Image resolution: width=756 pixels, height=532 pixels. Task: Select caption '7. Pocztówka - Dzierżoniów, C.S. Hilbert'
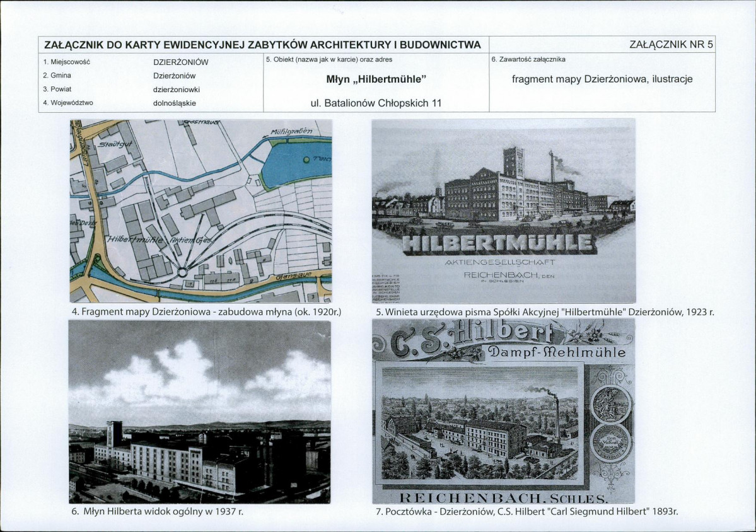[x=527, y=511]
